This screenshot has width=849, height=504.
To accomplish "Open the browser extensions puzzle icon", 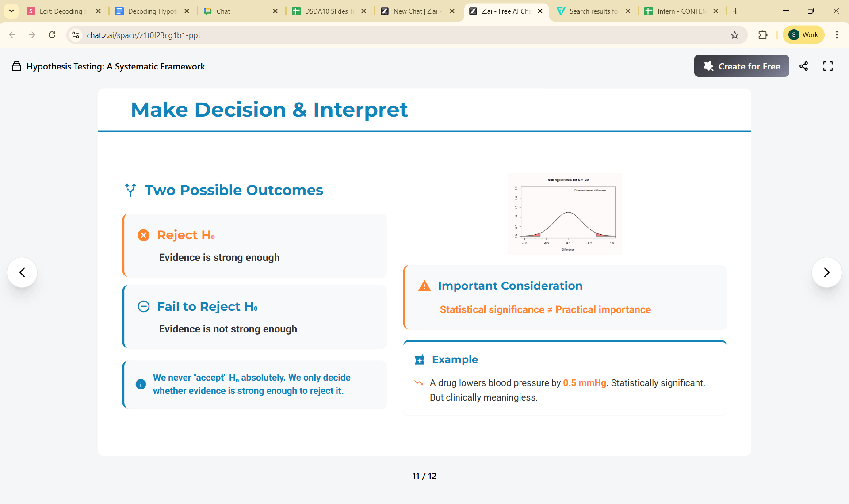I will [x=763, y=35].
